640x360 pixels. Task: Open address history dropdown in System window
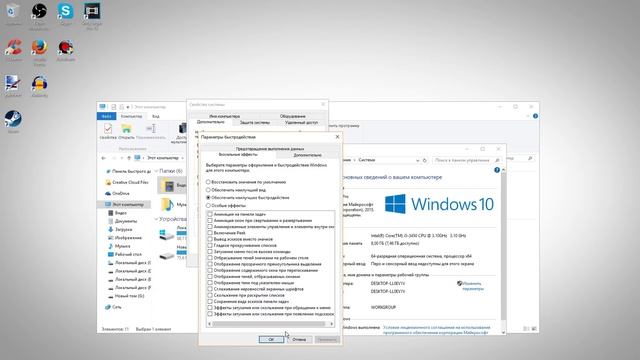click(417, 160)
